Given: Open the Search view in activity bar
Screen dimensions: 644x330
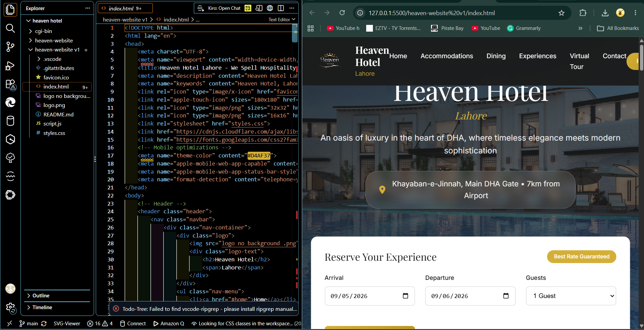Looking at the screenshot, I should point(10,28).
